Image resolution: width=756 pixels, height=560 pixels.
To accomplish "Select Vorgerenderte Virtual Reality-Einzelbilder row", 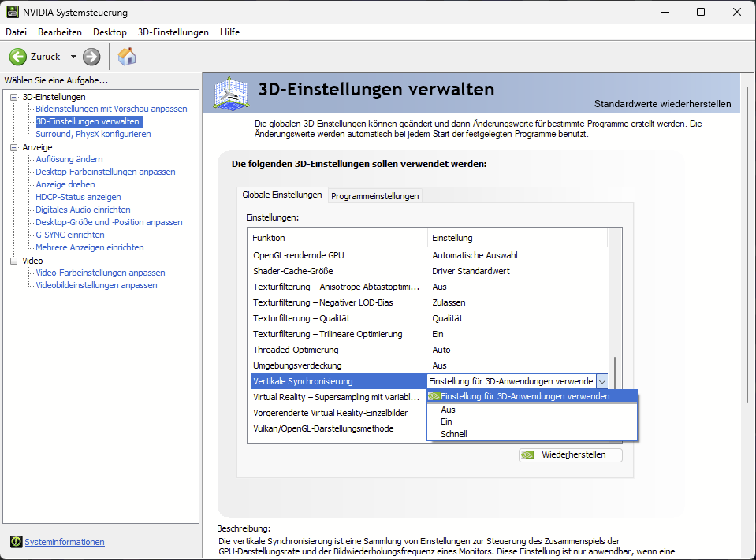I will 339,413.
